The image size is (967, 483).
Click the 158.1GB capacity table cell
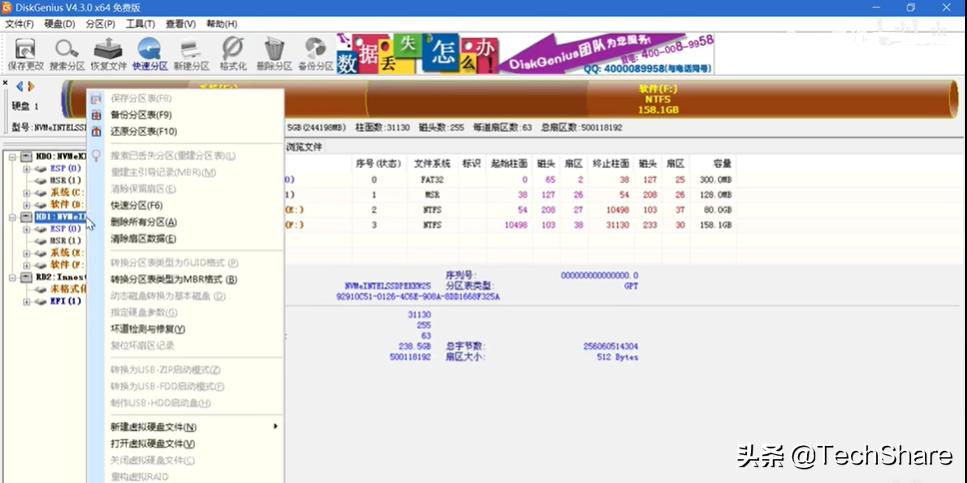point(716,225)
